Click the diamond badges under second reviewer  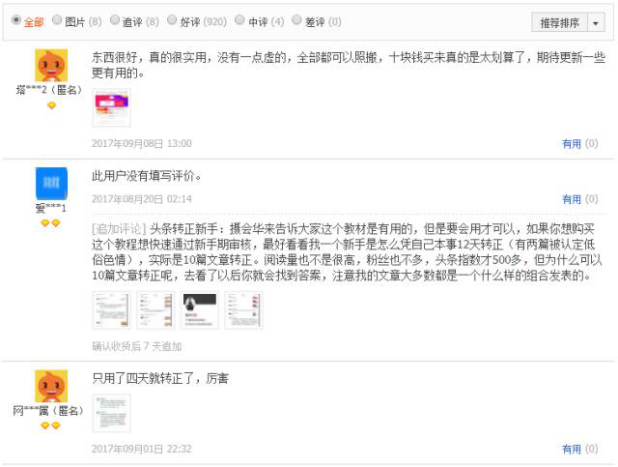[50, 223]
